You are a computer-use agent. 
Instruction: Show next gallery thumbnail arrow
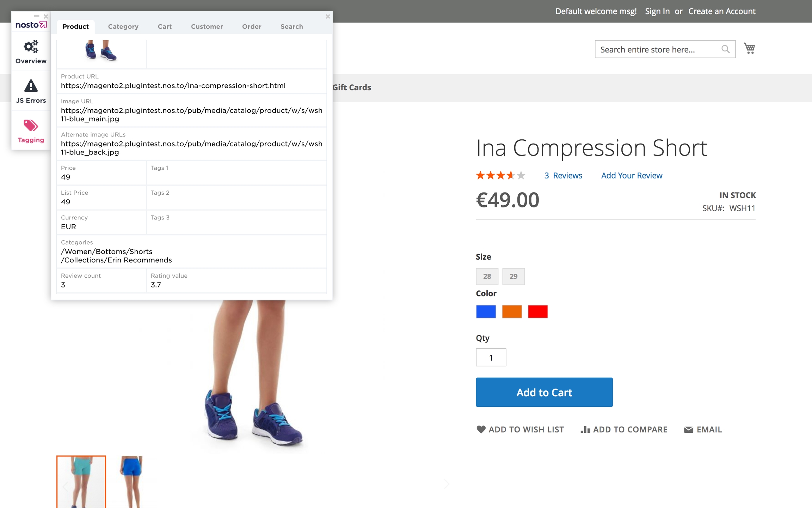click(447, 484)
